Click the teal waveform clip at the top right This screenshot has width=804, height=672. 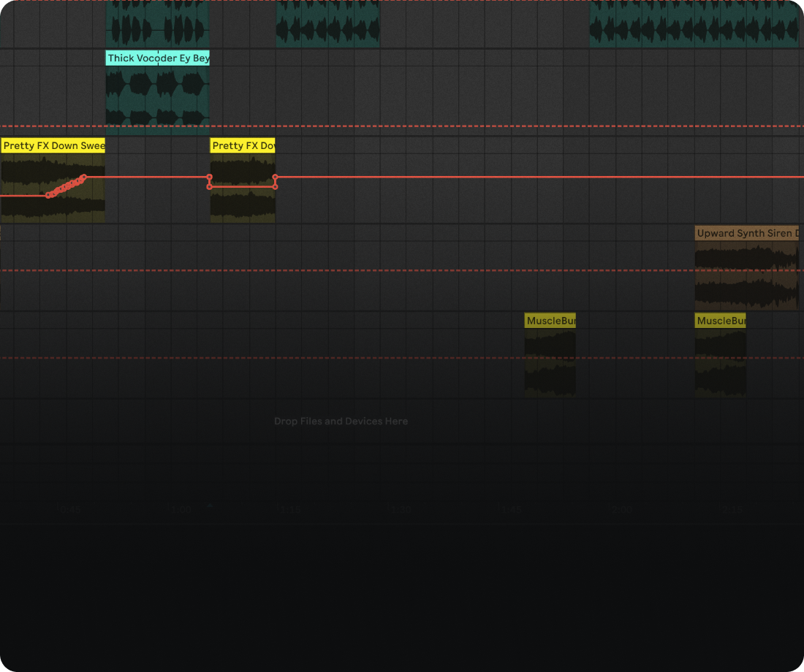pos(694,26)
